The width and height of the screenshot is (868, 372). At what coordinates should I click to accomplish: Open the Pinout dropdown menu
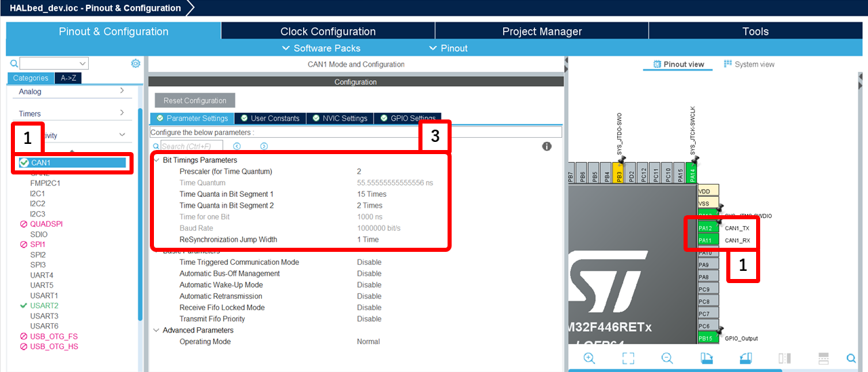point(448,48)
